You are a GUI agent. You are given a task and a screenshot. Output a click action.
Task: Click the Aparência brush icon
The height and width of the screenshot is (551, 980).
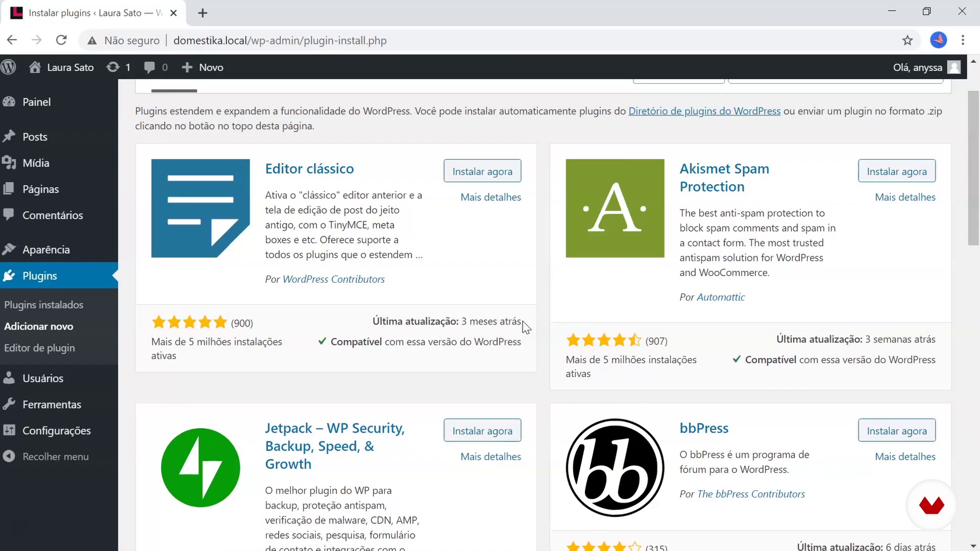pyautogui.click(x=9, y=249)
